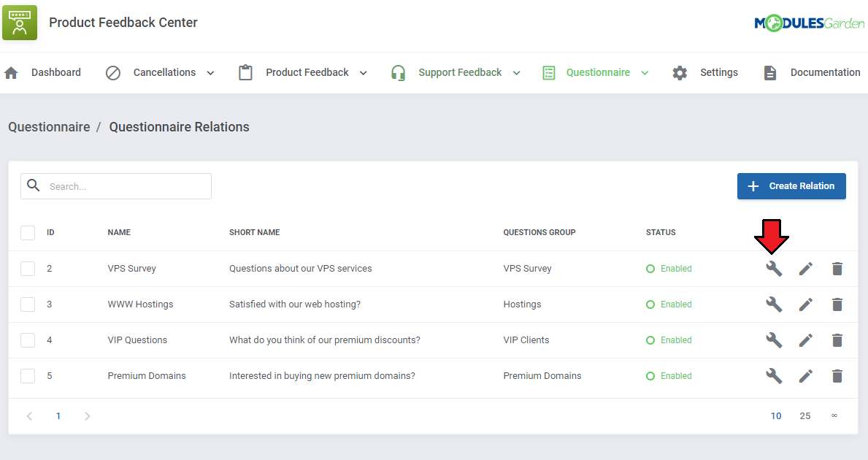Check the Premium Domains row checkbox
Image resolution: width=868 pixels, height=460 pixels.
pyautogui.click(x=28, y=376)
